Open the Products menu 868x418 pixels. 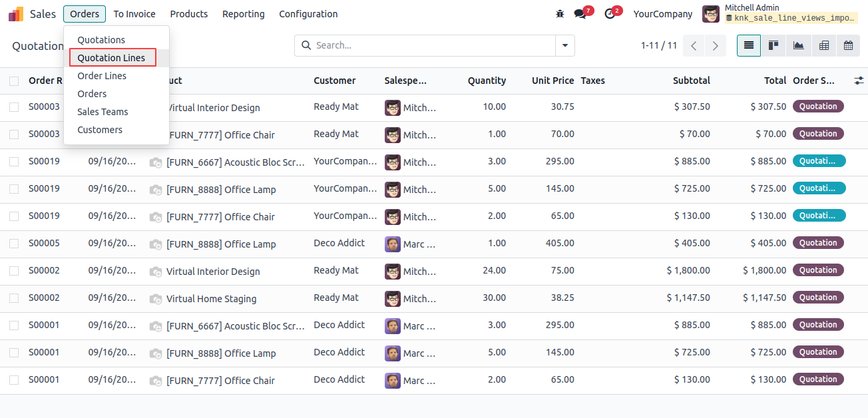[x=189, y=14]
